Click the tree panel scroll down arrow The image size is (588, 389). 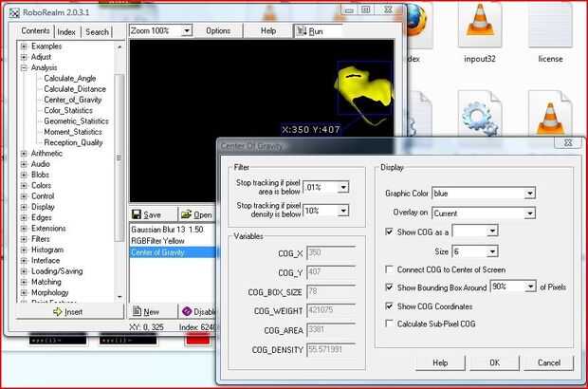[x=119, y=297]
